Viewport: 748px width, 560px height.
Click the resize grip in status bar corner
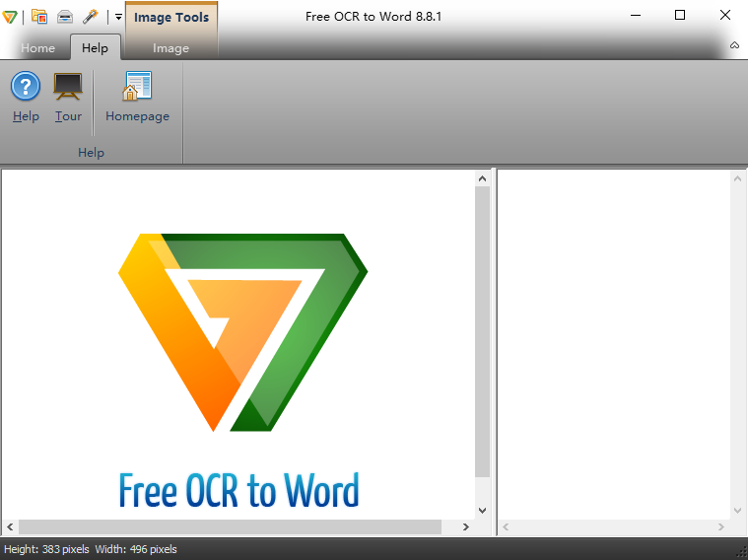(x=742, y=552)
